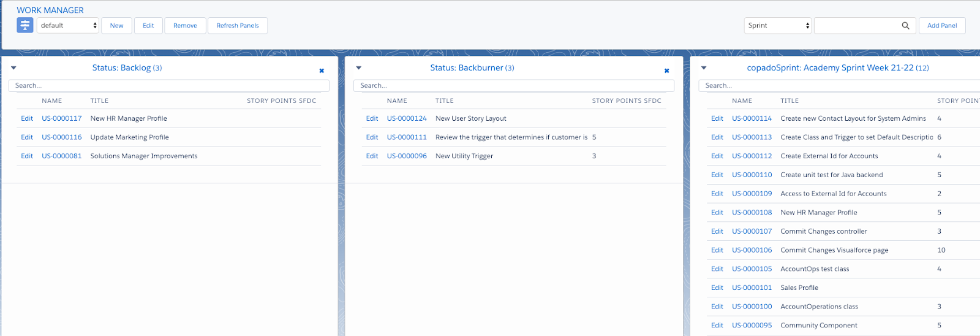The width and height of the screenshot is (980, 336).
Task: Open user story US-0000112
Action: [752, 156]
